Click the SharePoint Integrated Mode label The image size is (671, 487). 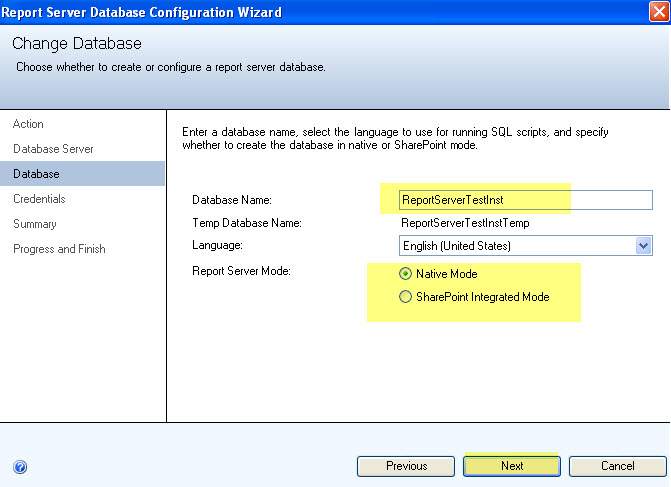tap(483, 297)
